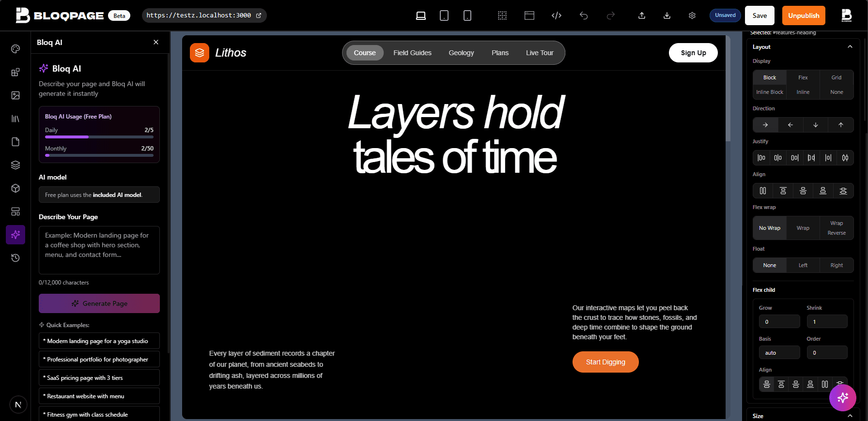The height and width of the screenshot is (421, 868).
Task: Open the 3D cube sidebar panel
Action: point(15,188)
